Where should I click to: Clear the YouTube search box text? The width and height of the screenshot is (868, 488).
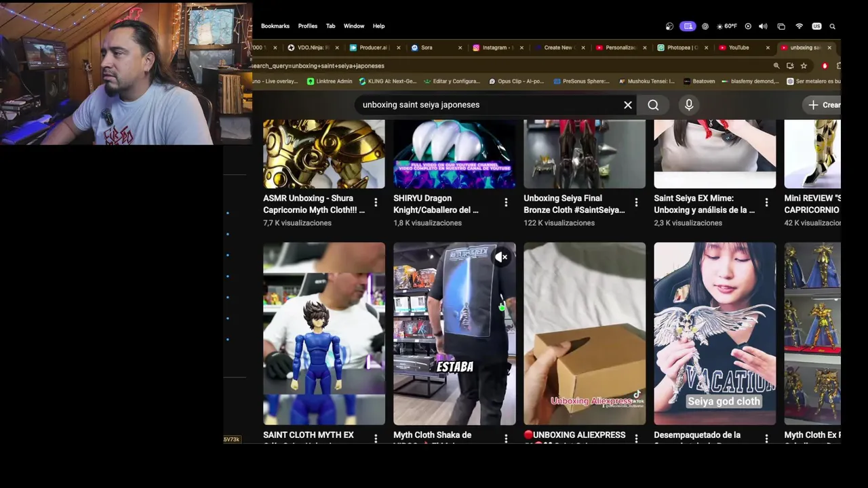[x=628, y=105]
